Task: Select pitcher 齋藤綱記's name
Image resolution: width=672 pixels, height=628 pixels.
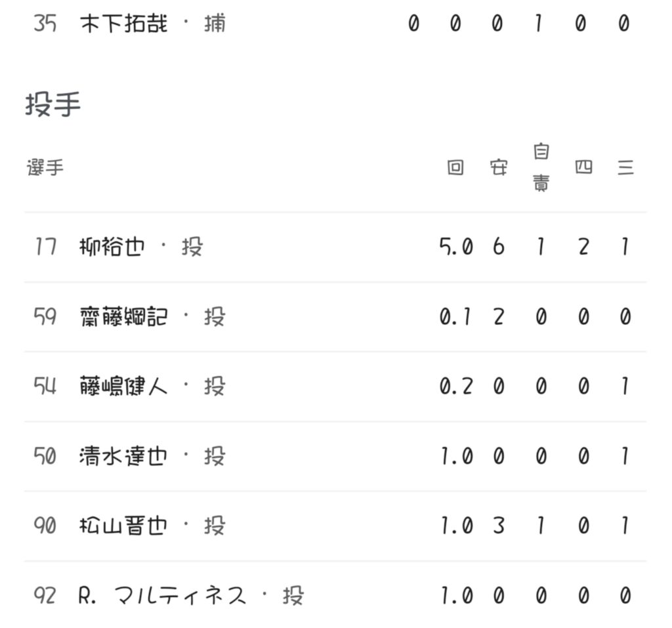Action: coord(123,317)
